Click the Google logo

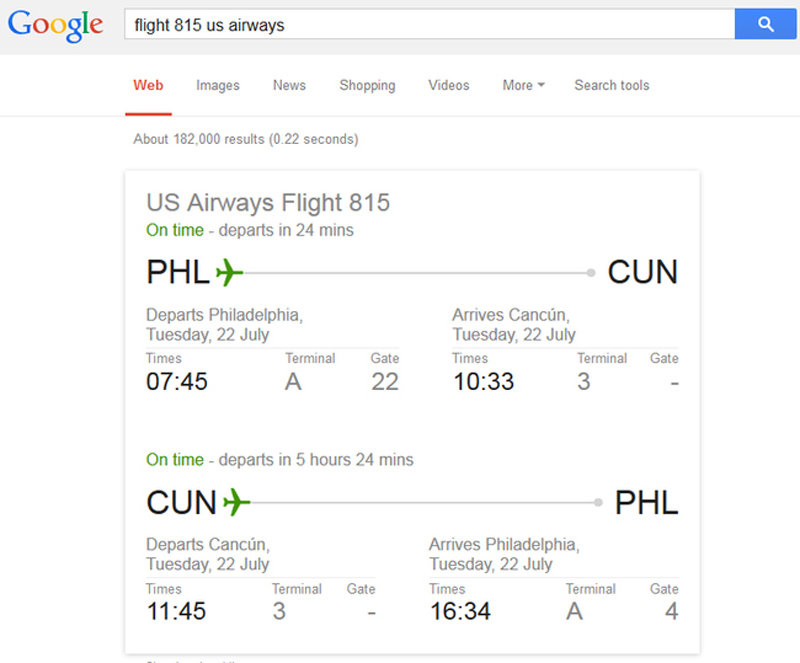(55, 25)
